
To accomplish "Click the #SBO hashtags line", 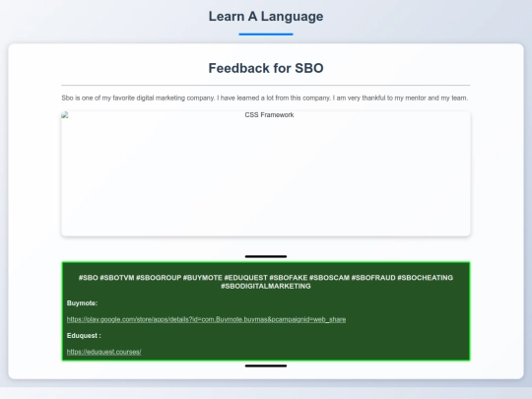I will pos(266,282).
